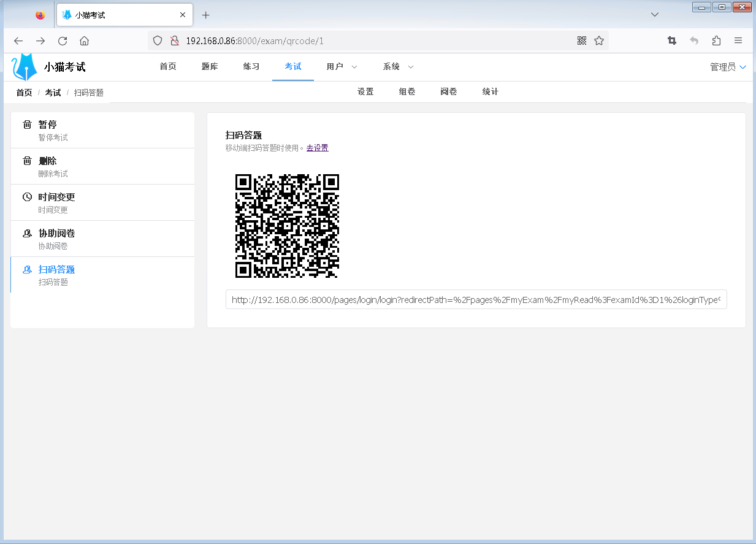Image resolution: width=756 pixels, height=544 pixels.
Task: Click the bookmark star in the address bar
Action: point(598,40)
